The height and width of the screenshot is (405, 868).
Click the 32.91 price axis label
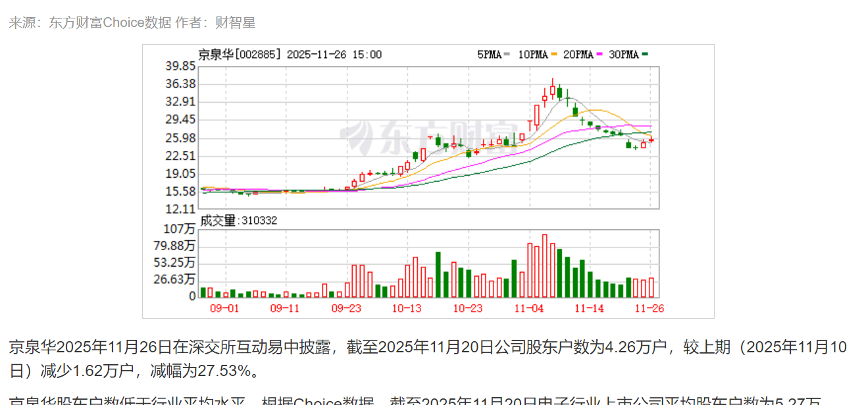coord(180,101)
